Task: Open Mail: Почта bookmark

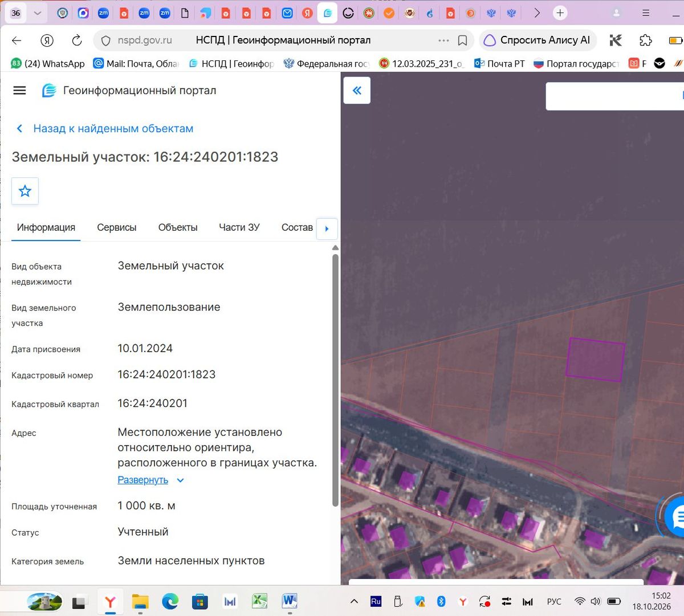Action: point(136,63)
